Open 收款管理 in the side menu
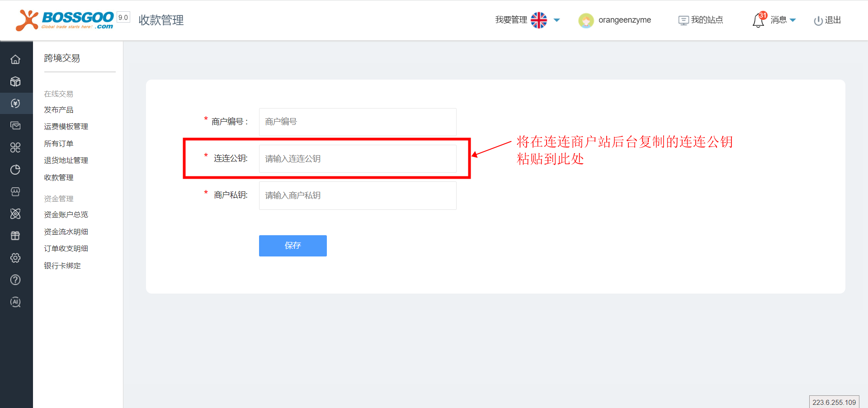Viewport: 868px width, 408px height. click(x=59, y=178)
